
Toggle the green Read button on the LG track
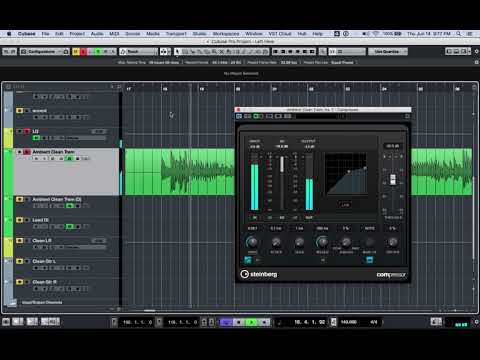[x=36, y=138]
